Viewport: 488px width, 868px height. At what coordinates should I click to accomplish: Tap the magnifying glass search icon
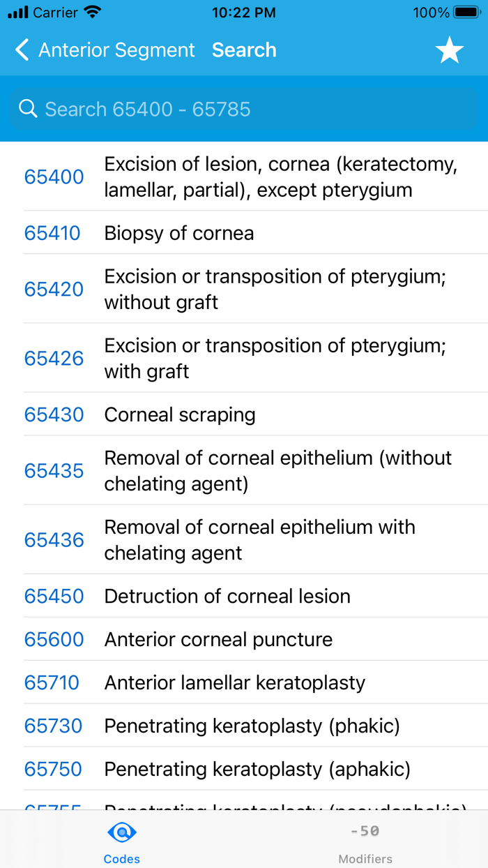pyautogui.click(x=28, y=108)
